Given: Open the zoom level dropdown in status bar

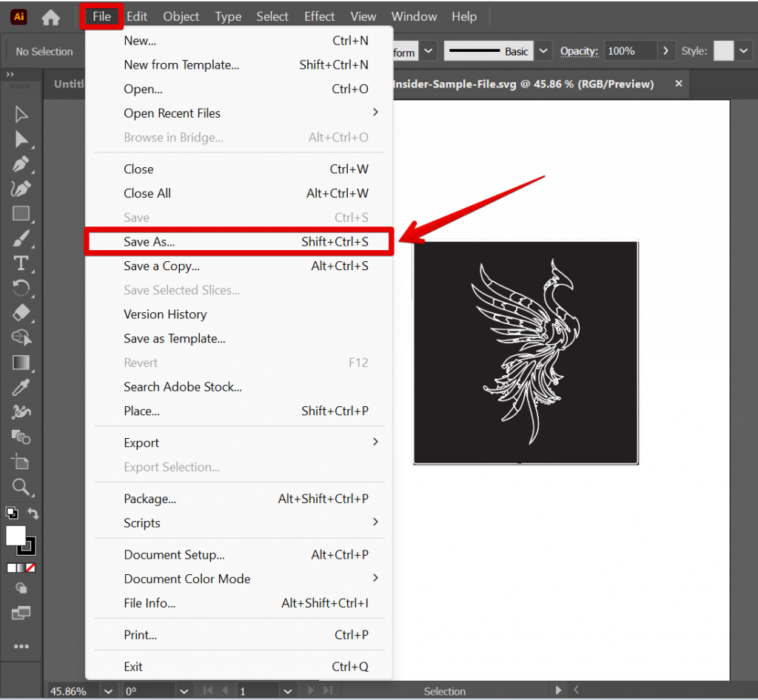Looking at the screenshot, I should tap(108, 690).
